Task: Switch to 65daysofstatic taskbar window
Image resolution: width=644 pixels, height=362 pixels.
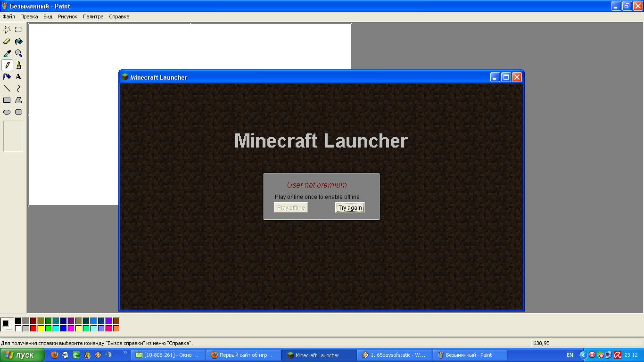Action: 394,355
